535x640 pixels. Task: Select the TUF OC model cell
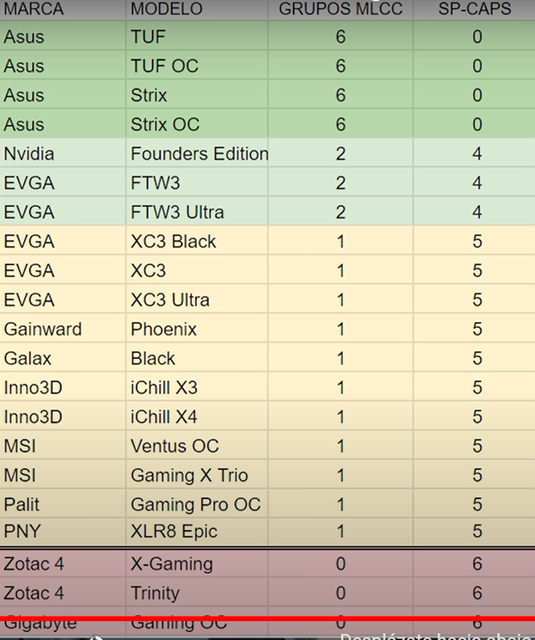pos(197,66)
